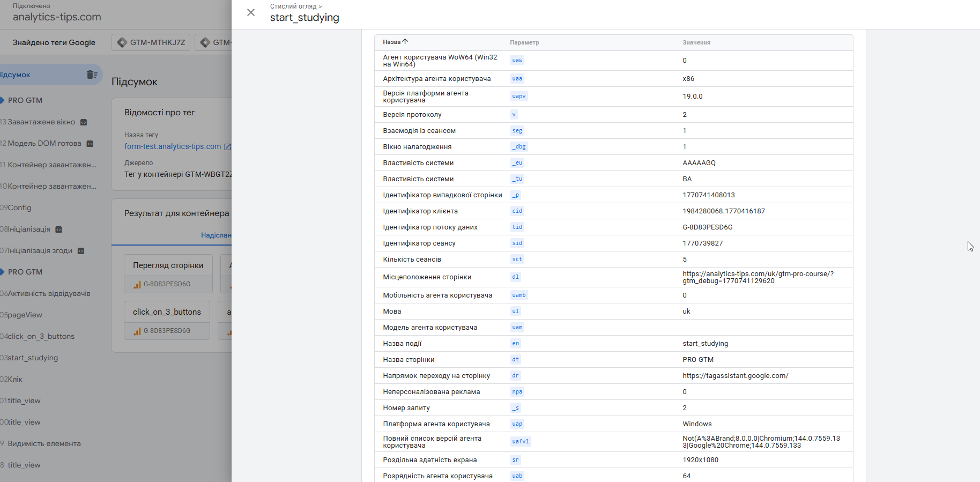The width and height of the screenshot is (980, 482).
Task: Sort the table by the Назва column arrow
Action: coord(405,42)
